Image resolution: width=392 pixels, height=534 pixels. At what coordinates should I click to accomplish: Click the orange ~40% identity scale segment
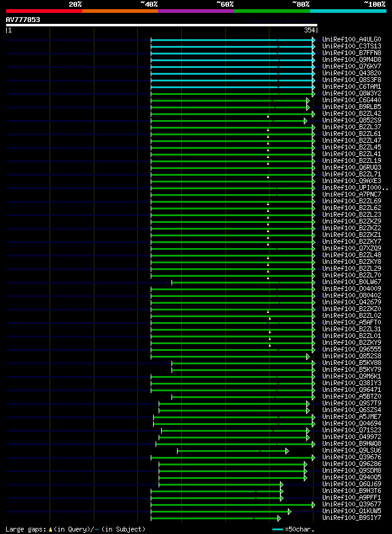click(x=120, y=11)
